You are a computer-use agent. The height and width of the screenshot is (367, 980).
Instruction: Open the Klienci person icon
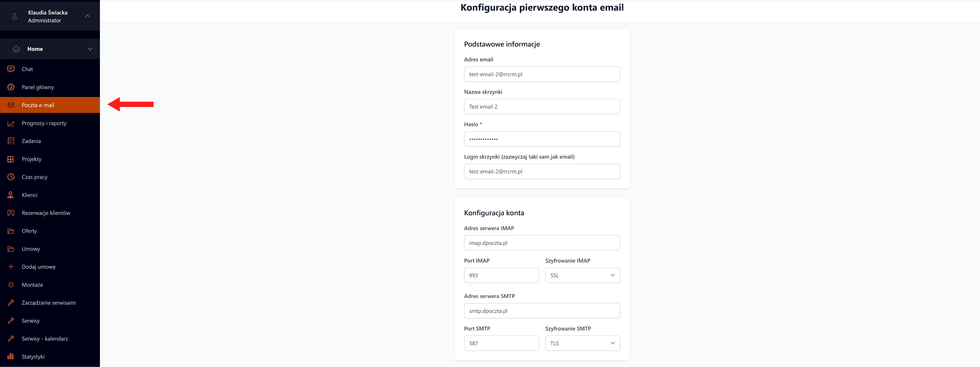click(11, 195)
